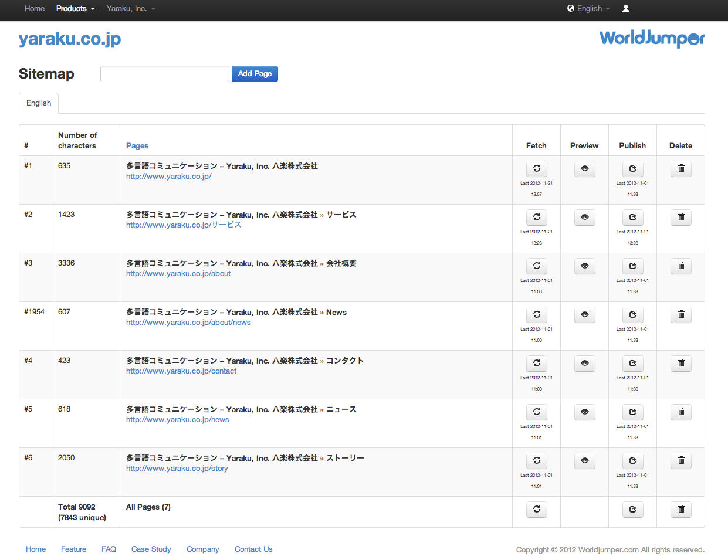
Task: Preview the story page row #6
Action: coord(584,460)
